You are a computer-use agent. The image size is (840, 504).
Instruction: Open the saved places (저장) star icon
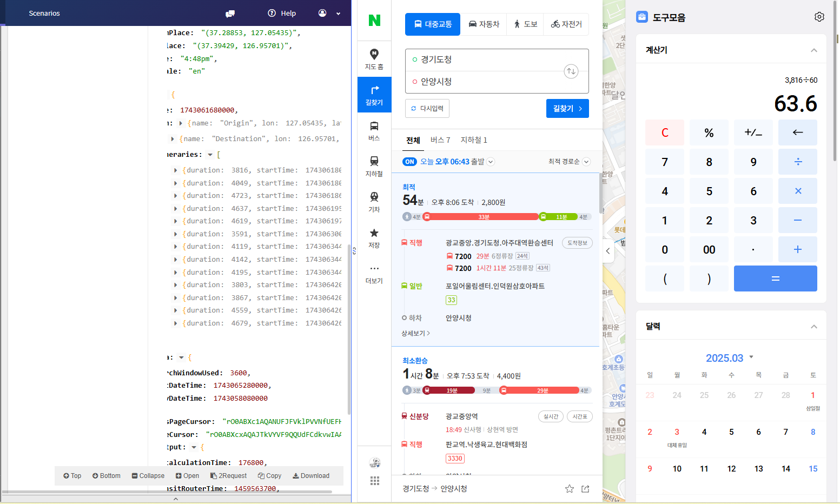click(374, 237)
